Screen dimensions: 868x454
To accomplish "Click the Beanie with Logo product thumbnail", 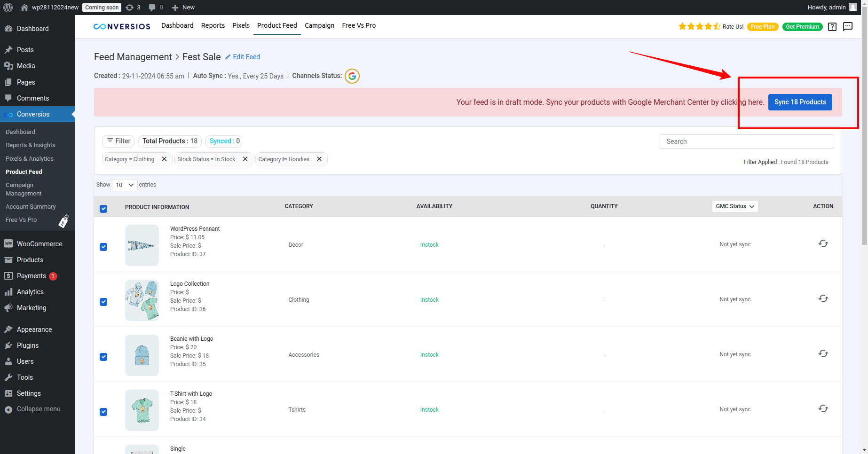I will [x=142, y=355].
